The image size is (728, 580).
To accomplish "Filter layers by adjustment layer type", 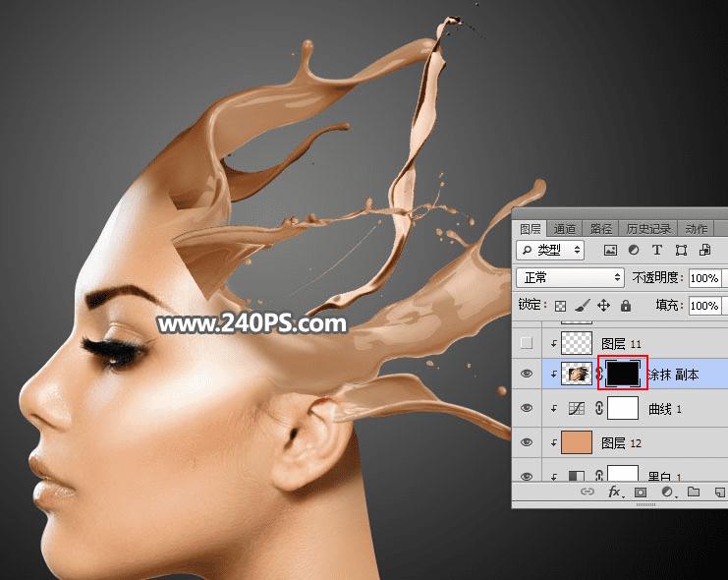I will (x=634, y=250).
